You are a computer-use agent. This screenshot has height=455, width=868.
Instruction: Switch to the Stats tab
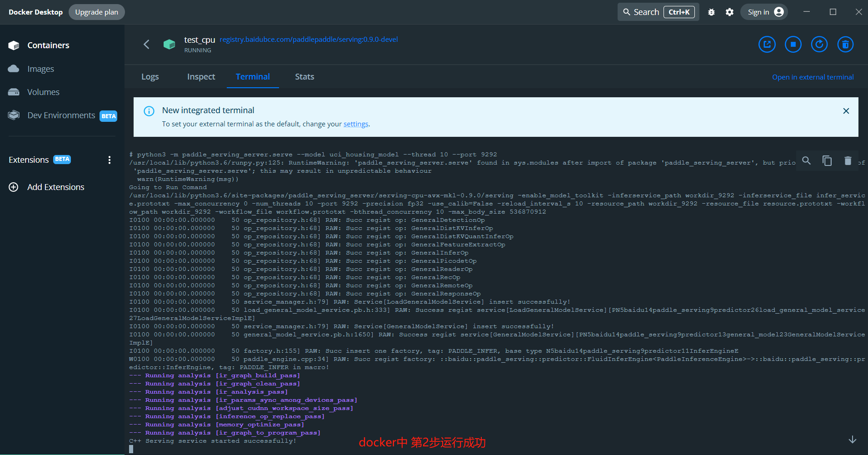point(304,77)
